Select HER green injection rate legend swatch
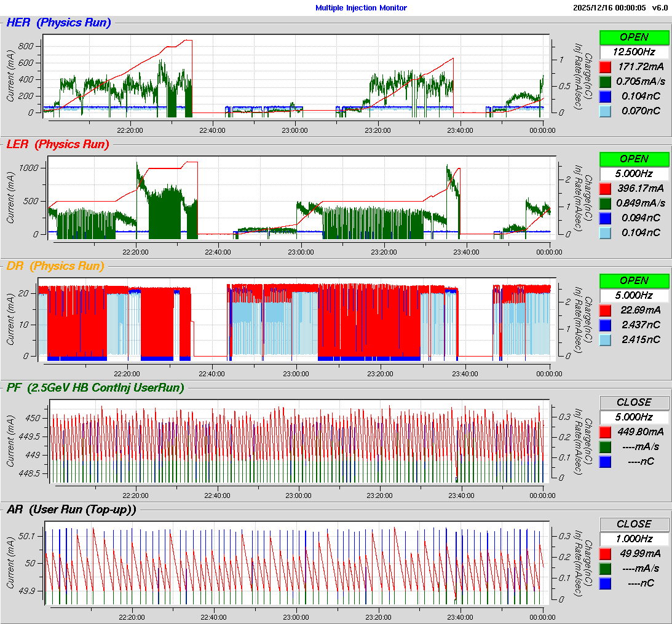Screen dimensions: 672x624 [x=605, y=81]
